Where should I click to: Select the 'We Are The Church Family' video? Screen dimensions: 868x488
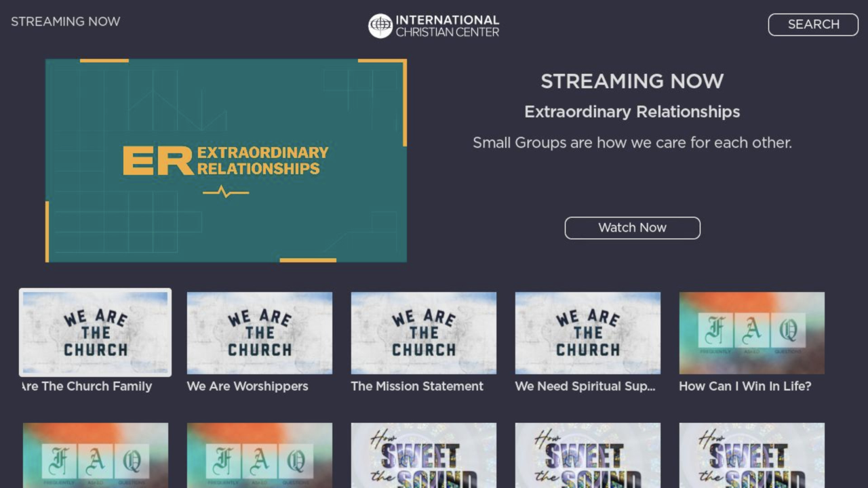(x=95, y=332)
